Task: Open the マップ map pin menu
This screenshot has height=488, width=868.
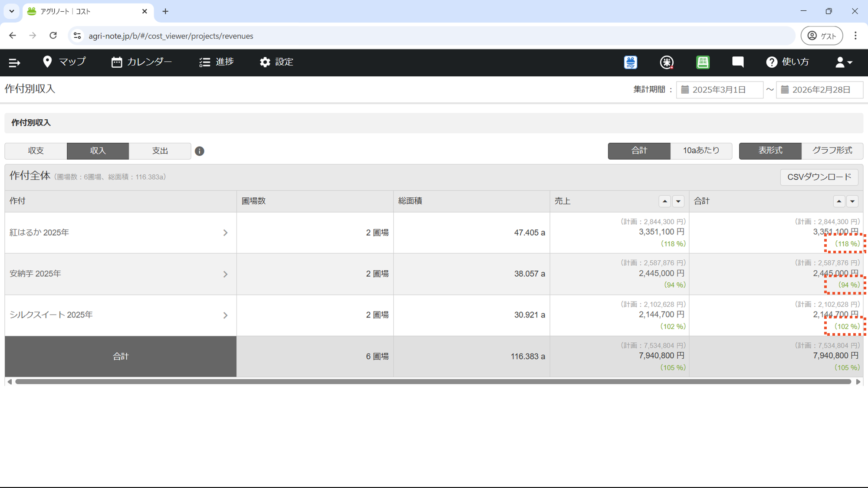Action: (64, 62)
